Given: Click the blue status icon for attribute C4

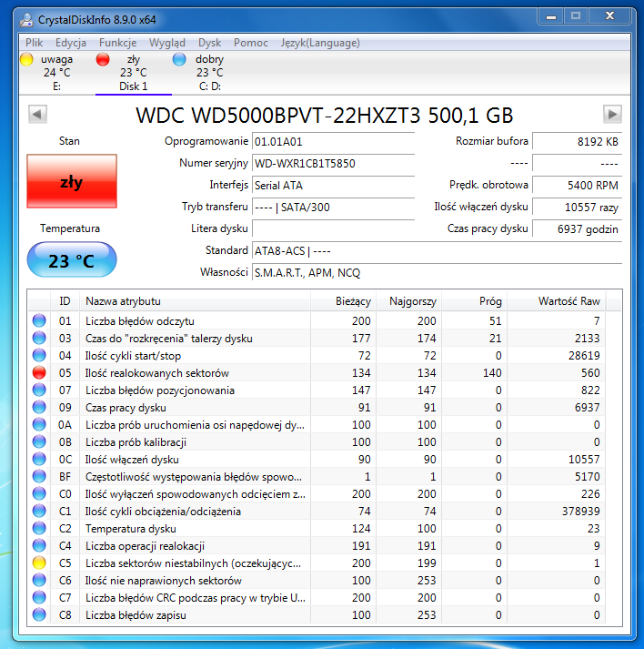Looking at the screenshot, I should 39,546.
